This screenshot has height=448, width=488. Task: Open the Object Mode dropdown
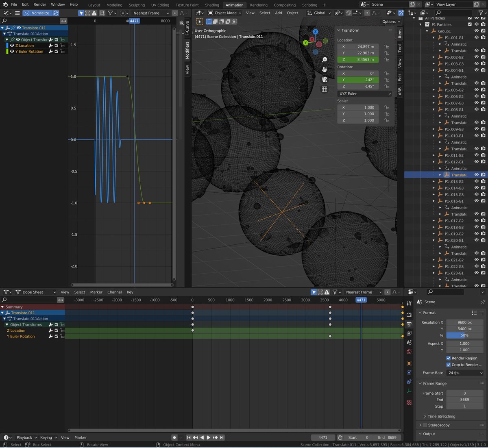pos(225,13)
